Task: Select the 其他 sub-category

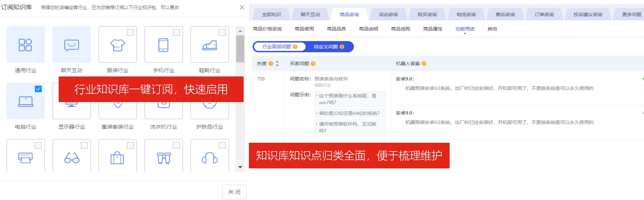Action: point(492,29)
